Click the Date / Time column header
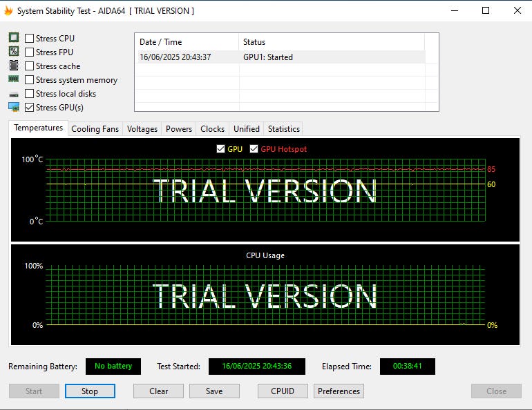This screenshot has width=532, height=410. 187,42
